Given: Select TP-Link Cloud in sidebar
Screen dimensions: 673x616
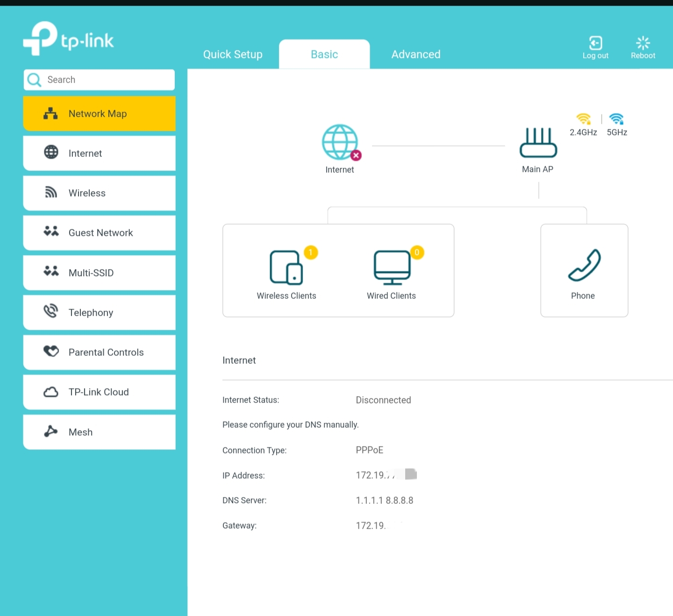Looking at the screenshot, I should click(x=99, y=392).
